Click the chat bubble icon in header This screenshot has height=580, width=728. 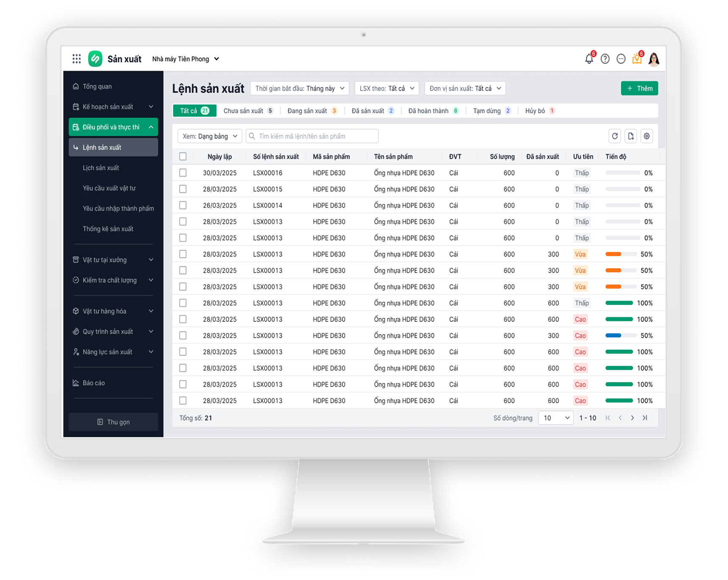point(621,59)
